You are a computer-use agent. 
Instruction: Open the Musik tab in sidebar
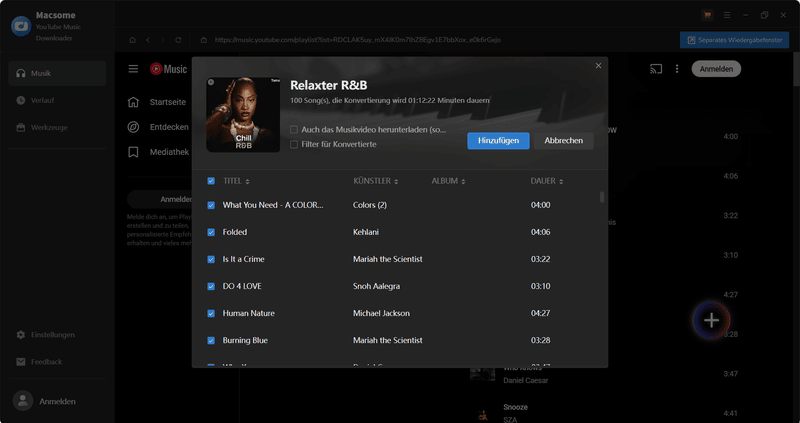pyautogui.click(x=57, y=73)
